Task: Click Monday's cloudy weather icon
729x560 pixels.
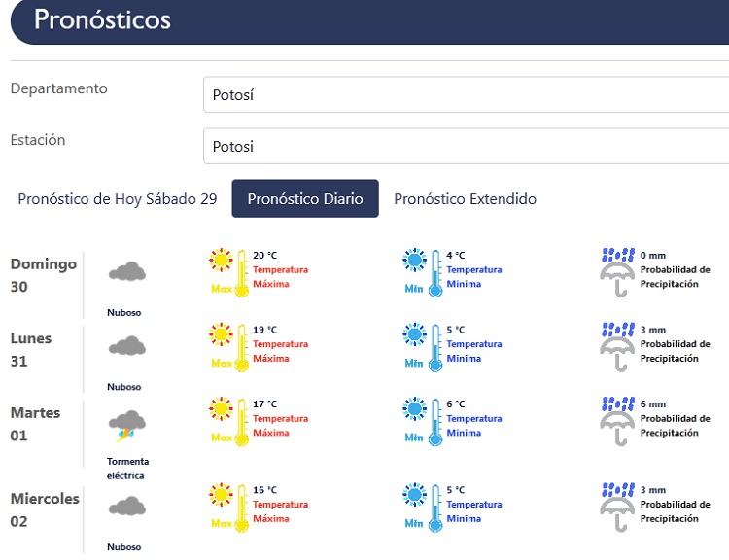Action: [x=127, y=347]
